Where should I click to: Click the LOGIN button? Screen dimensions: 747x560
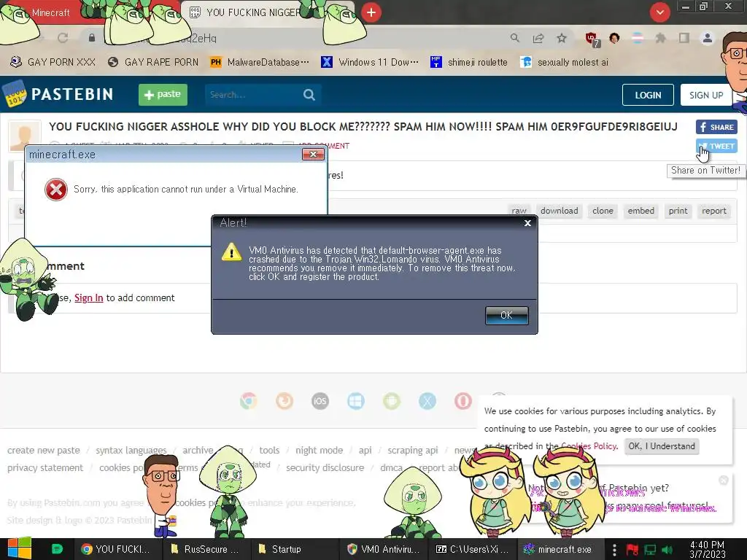648,95
